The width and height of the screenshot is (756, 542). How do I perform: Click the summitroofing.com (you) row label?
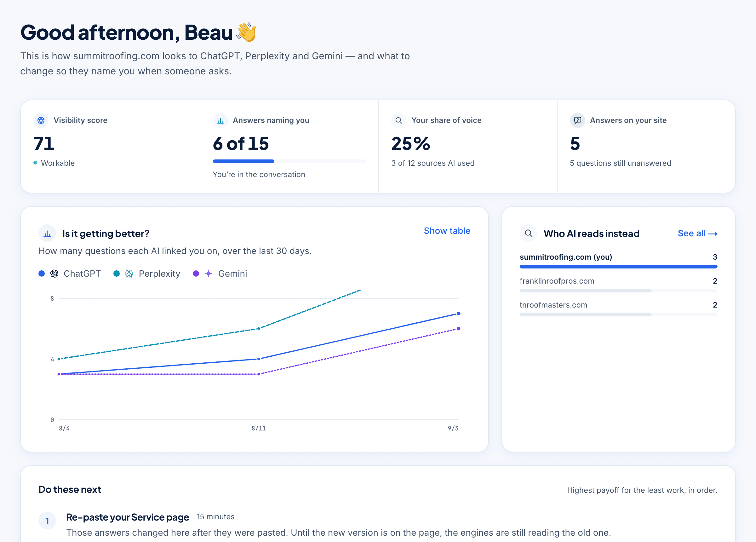(x=566, y=257)
